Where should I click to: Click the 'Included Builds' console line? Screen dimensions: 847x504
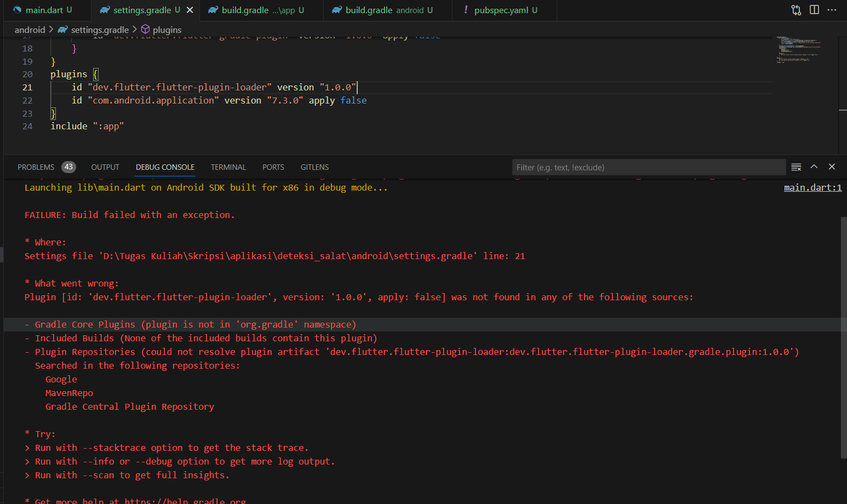201,338
